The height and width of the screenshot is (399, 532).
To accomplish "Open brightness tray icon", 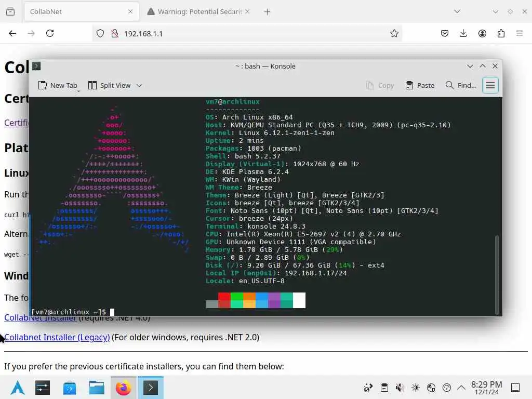I will tap(416, 388).
